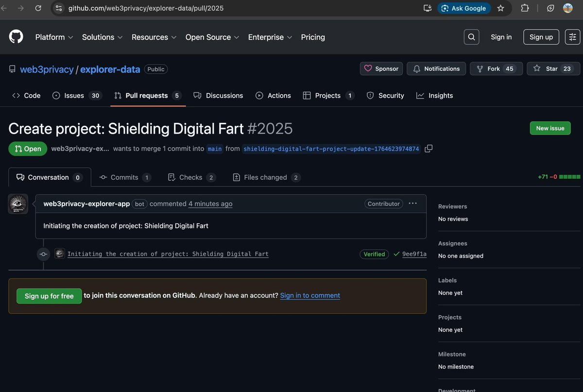Screen dimensions: 583x392
Task: Open the Discussions tab
Action: [218, 96]
